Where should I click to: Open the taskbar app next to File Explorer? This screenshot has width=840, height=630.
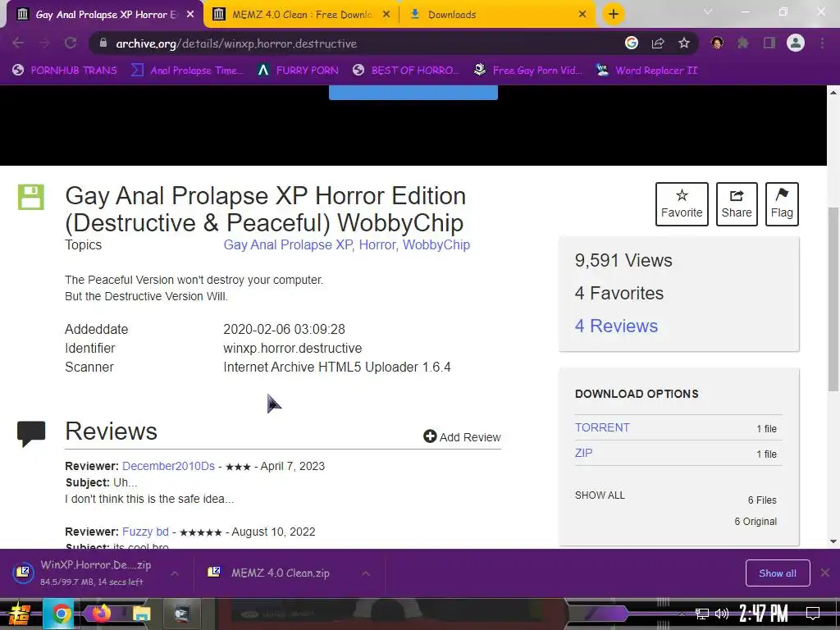pyautogui.click(x=182, y=614)
